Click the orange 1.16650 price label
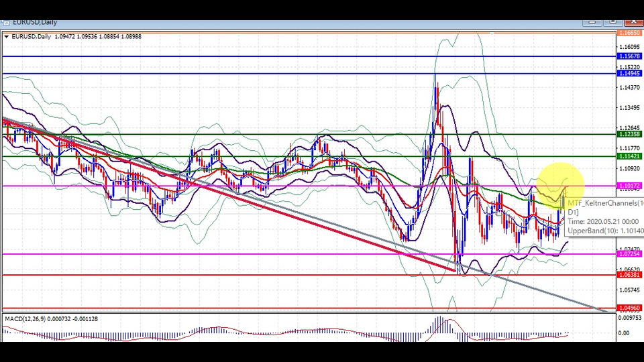This screenshot has width=644, height=362. (x=629, y=33)
